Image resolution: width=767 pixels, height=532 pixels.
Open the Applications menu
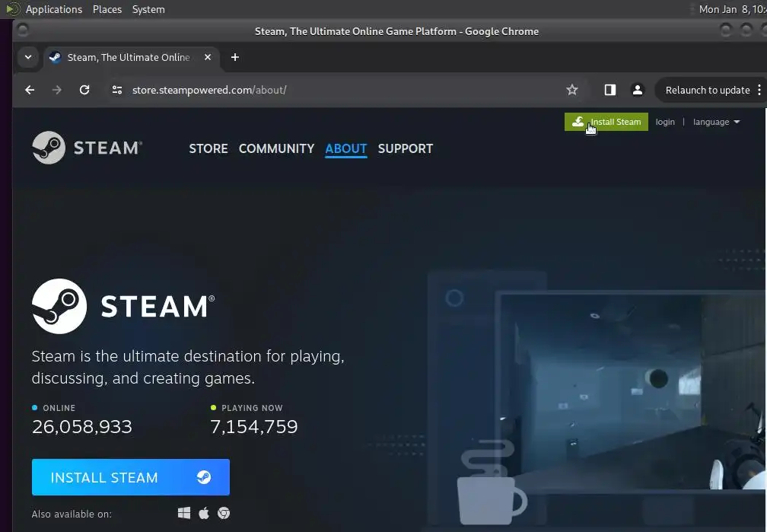click(54, 9)
